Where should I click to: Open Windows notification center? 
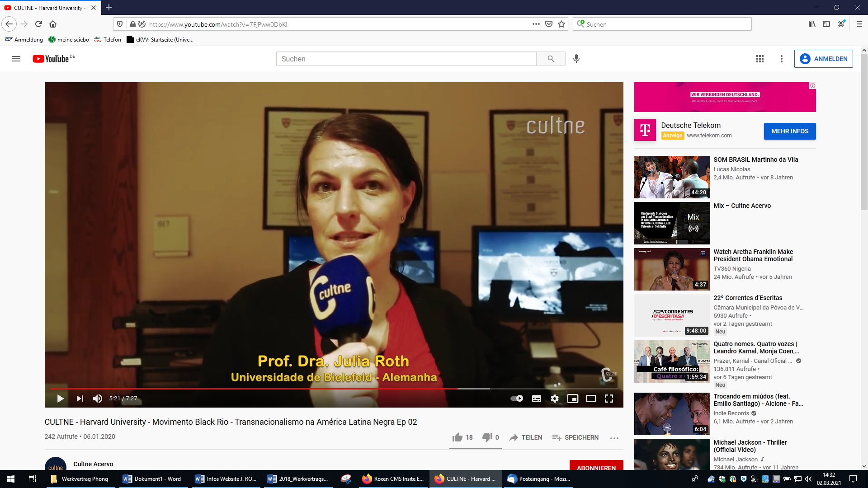coord(853,479)
